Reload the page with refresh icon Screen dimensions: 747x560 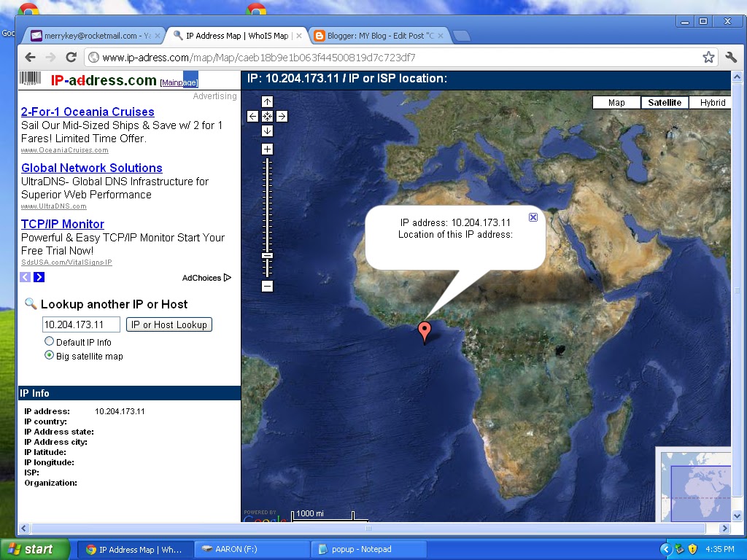tap(71, 58)
